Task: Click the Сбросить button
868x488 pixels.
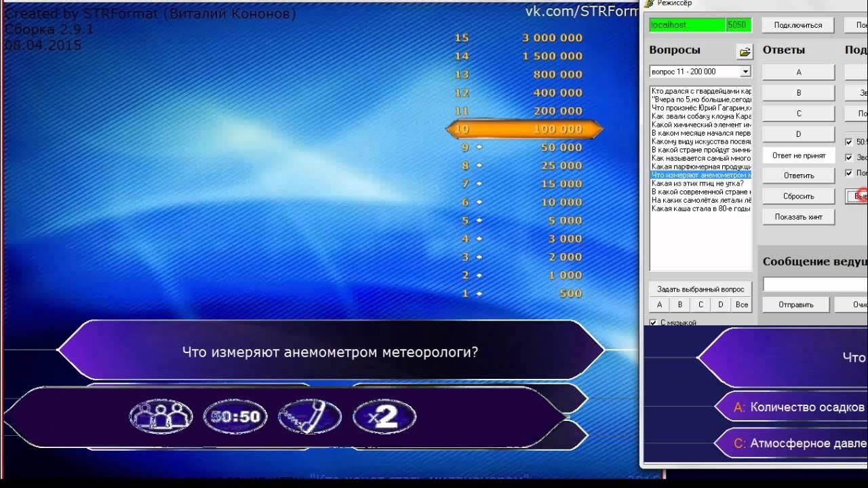Action: point(798,196)
